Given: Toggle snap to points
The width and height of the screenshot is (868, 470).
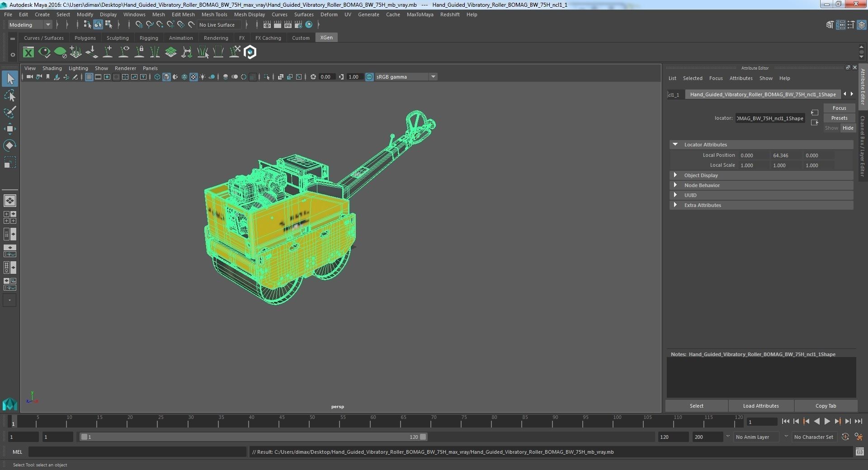Looking at the screenshot, I should point(160,25).
